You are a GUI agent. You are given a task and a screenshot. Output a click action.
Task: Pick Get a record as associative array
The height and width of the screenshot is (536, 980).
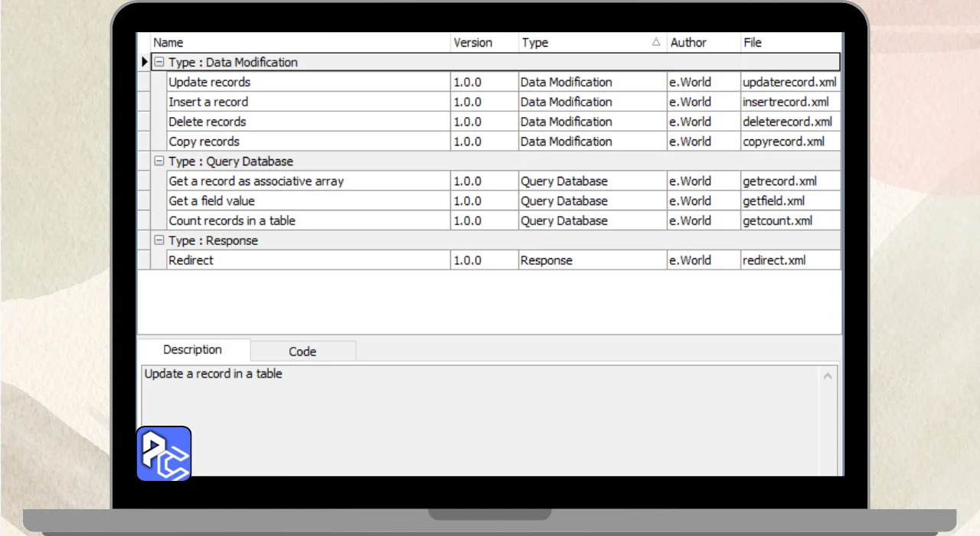(256, 181)
